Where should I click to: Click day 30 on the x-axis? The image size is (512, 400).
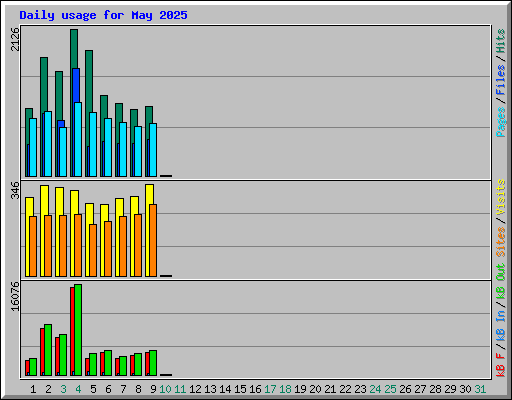[465, 389]
